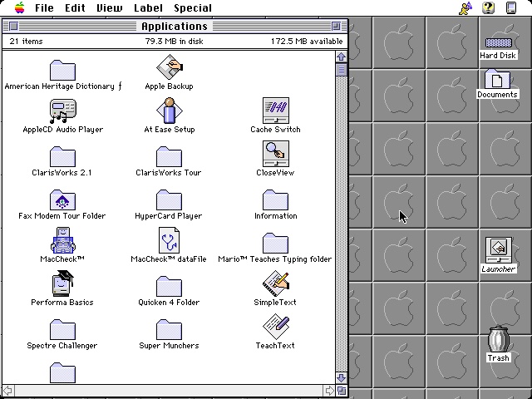Click the "Apple Backup" name label
The height and width of the screenshot is (399, 532).
pos(169,86)
